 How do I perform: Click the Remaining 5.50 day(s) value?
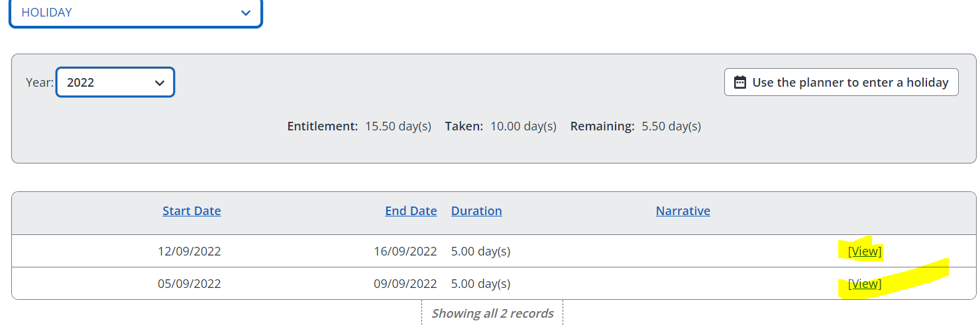pos(671,126)
